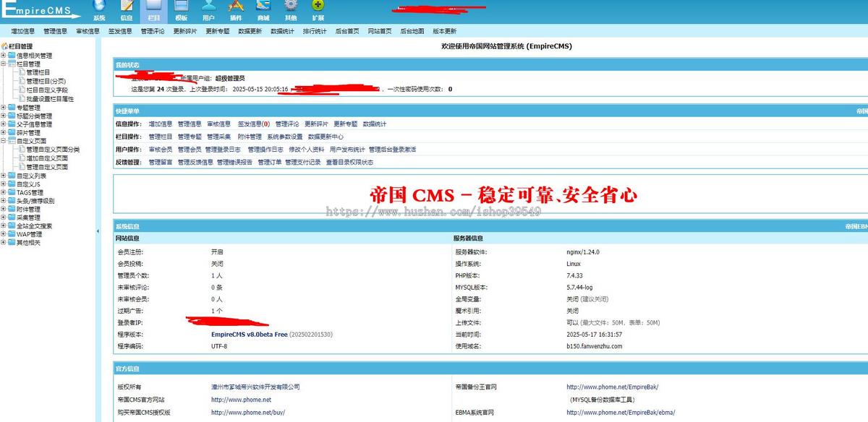Collapse the 栏目管理 tree node
Image resolution: width=868 pixels, height=422 pixels.
4,64
